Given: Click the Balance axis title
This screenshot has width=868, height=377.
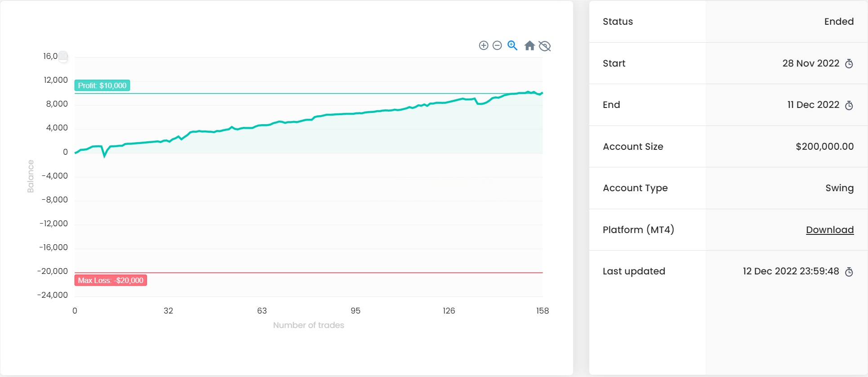Looking at the screenshot, I should point(31,176).
